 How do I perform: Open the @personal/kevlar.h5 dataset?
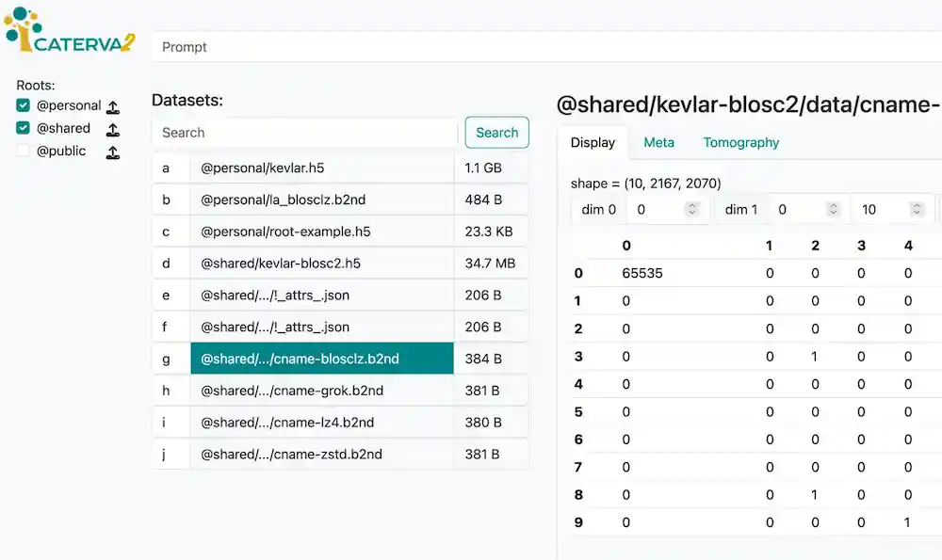(x=322, y=167)
